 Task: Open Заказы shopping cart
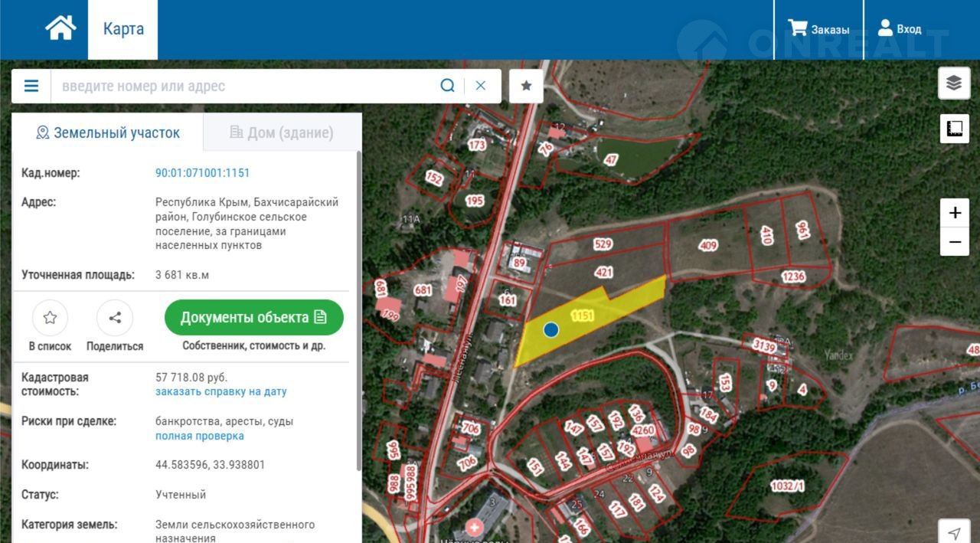click(818, 29)
